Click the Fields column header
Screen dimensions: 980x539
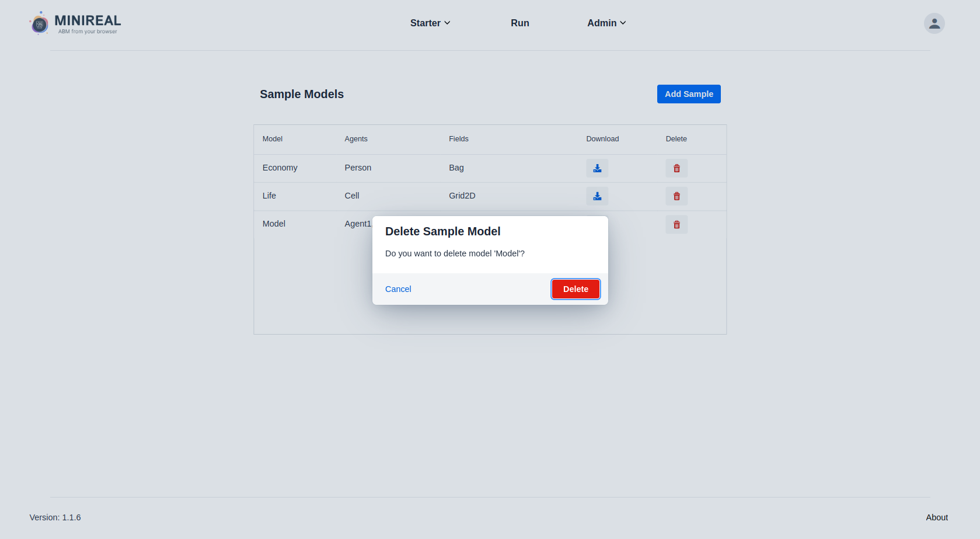point(459,139)
